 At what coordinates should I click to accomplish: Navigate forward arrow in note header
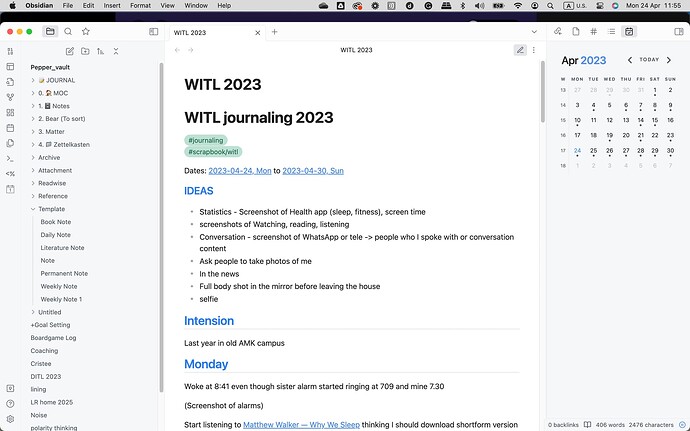click(191, 50)
